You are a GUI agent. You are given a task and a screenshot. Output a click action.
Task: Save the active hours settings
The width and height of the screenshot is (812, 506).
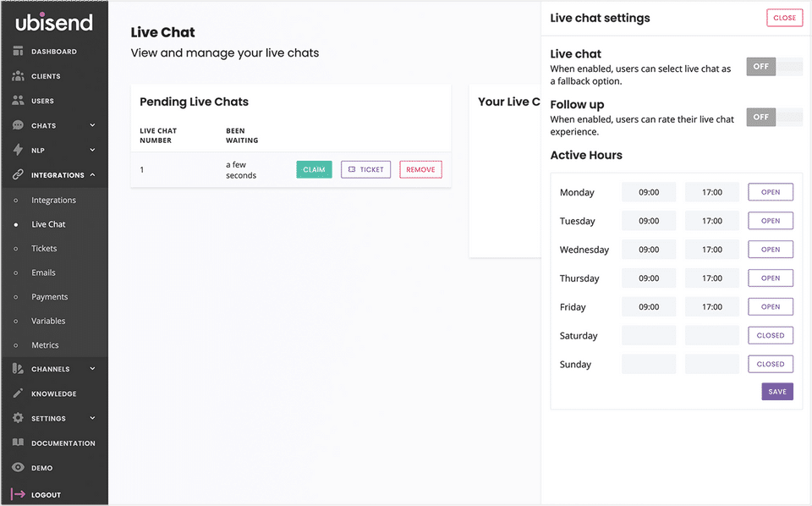coord(776,392)
